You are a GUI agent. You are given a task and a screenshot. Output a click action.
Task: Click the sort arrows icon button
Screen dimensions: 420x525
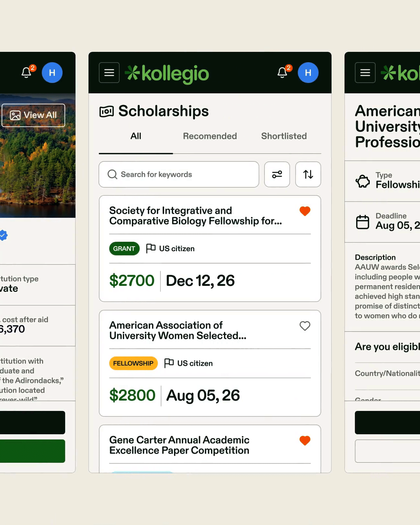click(308, 174)
